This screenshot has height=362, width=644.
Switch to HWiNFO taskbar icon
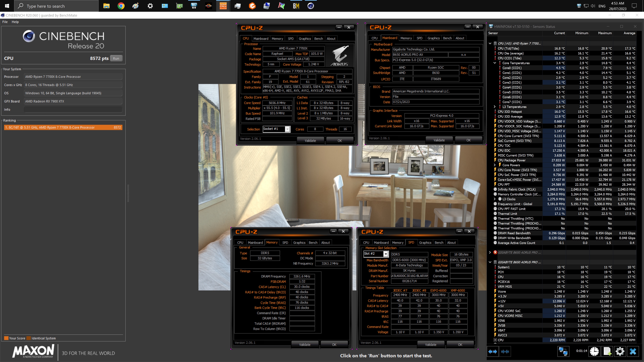pos(194,6)
